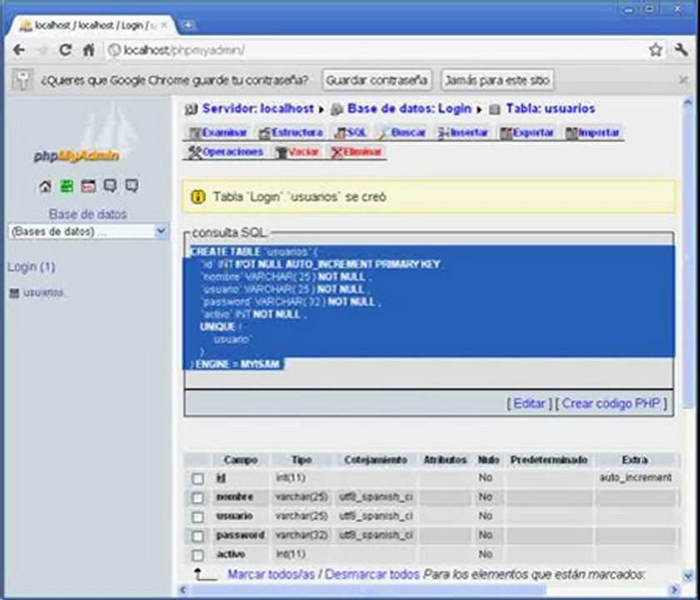Click vertical scrollbar down arrow
The image size is (700, 600).
(687, 576)
